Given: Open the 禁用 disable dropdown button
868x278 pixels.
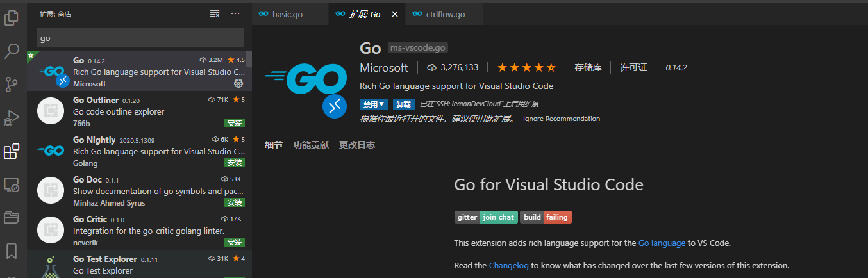Looking at the screenshot, I should coord(374,104).
